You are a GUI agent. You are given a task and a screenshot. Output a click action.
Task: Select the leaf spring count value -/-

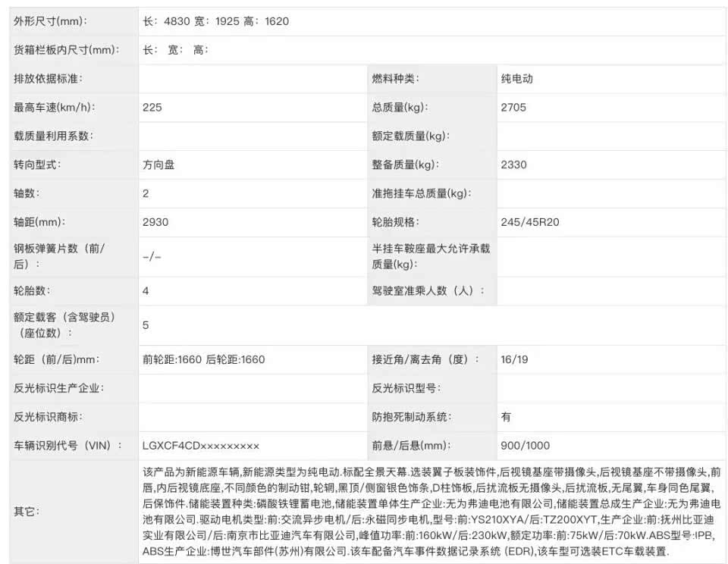click(x=152, y=257)
